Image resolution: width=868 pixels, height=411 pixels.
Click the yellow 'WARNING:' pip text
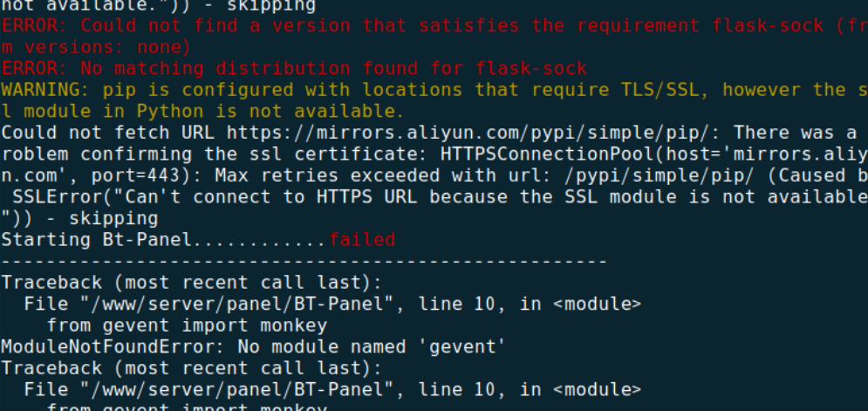pyautogui.click(x=46, y=90)
